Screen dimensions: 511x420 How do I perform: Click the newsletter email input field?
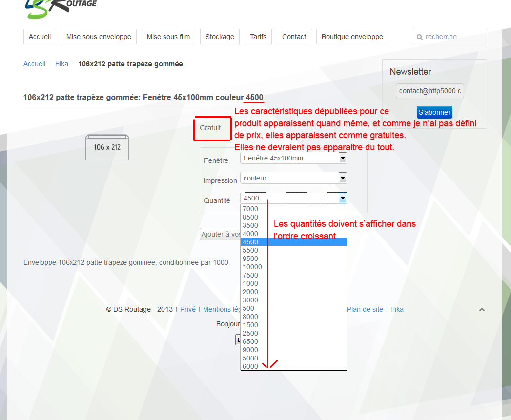[430, 91]
